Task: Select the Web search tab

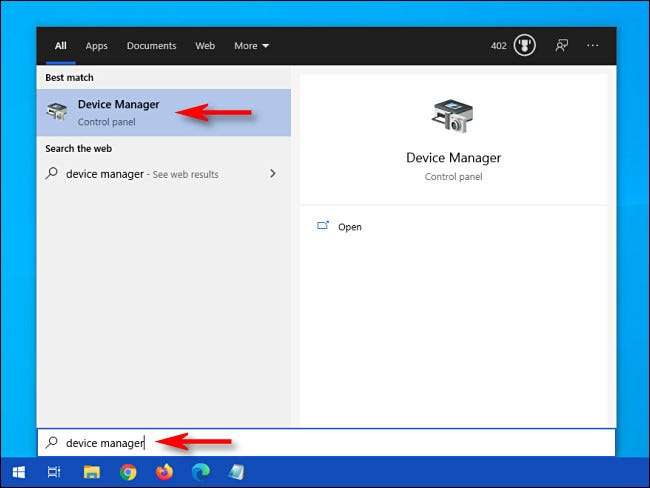Action: point(205,46)
